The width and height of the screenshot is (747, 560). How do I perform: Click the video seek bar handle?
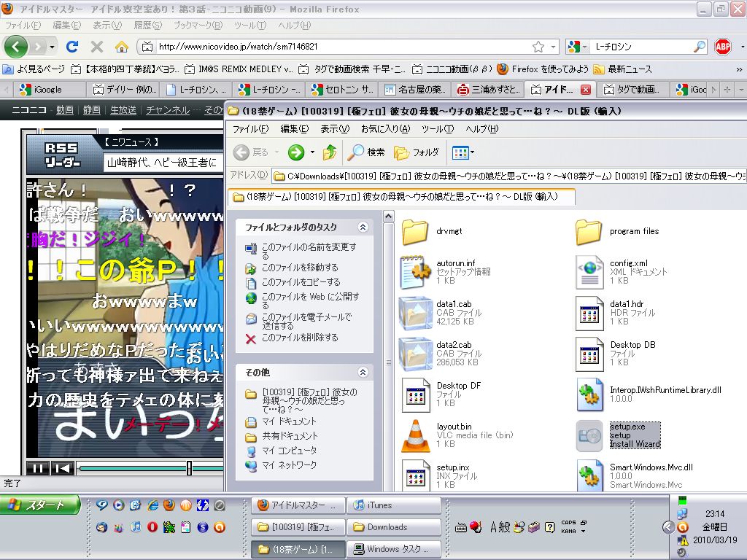click(x=189, y=468)
